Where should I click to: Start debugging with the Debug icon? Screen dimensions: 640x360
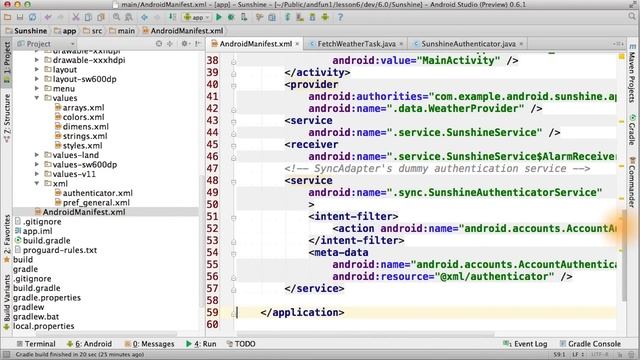click(x=231, y=18)
